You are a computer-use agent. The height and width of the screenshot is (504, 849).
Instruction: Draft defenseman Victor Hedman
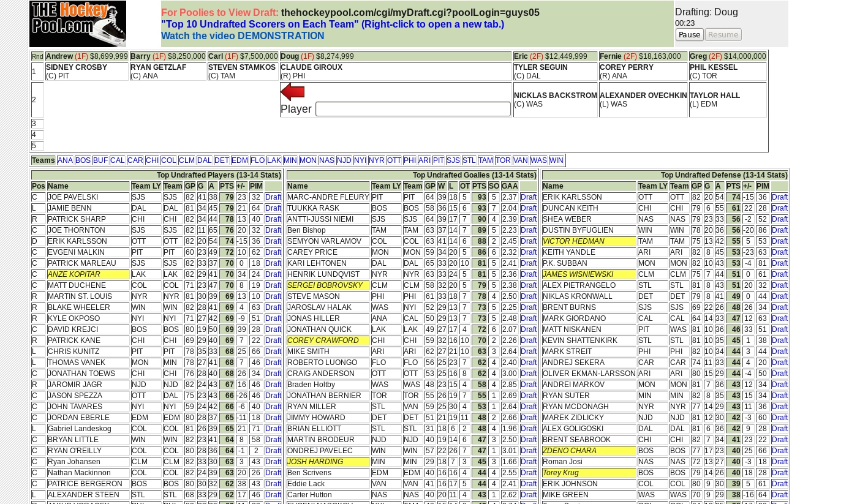tap(780, 241)
